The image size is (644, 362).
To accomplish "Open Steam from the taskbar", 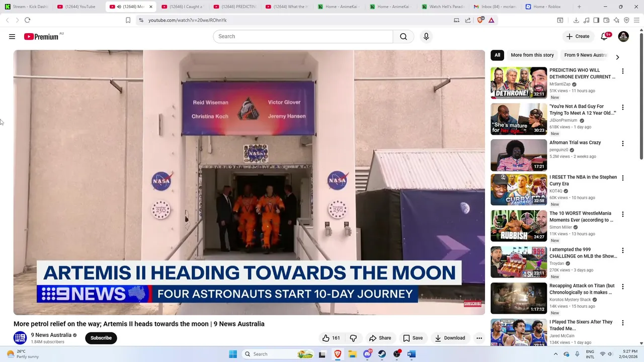I will point(382,354).
